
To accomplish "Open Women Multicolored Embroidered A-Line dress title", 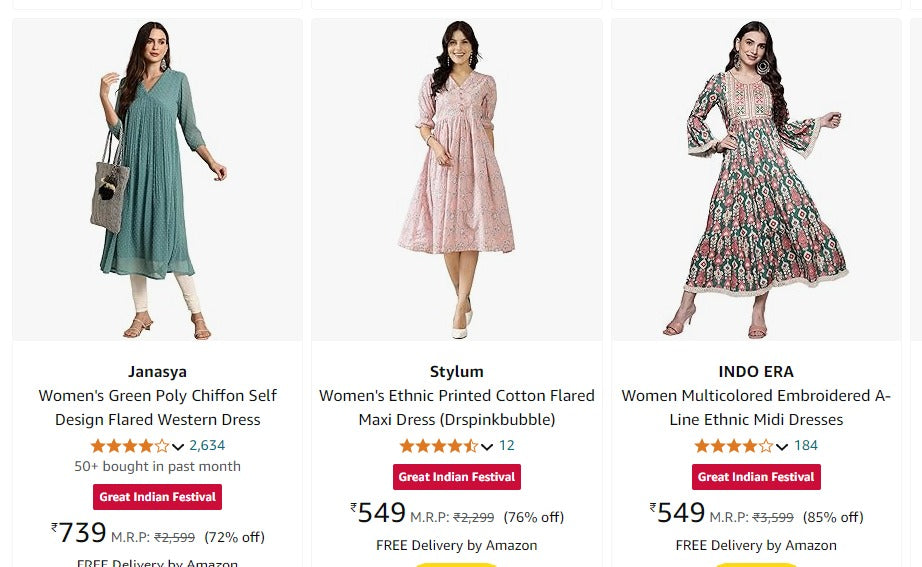I will (x=756, y=407).
